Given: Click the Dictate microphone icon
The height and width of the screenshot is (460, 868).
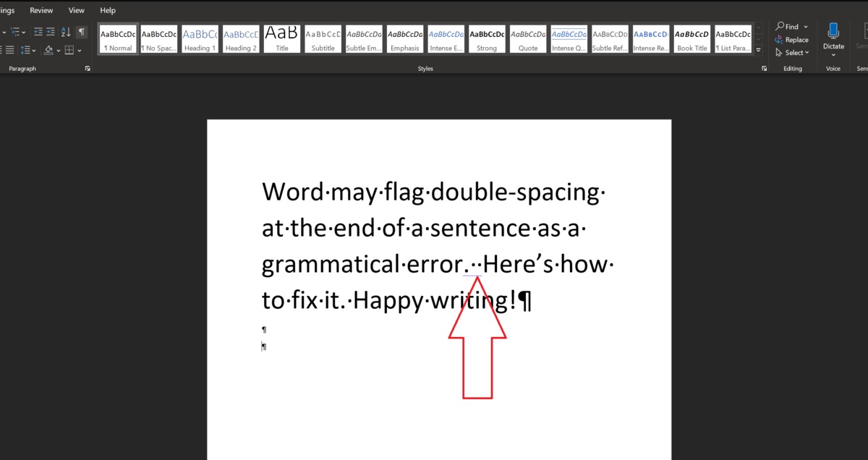Looking at the screenshot, I should [833, 31].
